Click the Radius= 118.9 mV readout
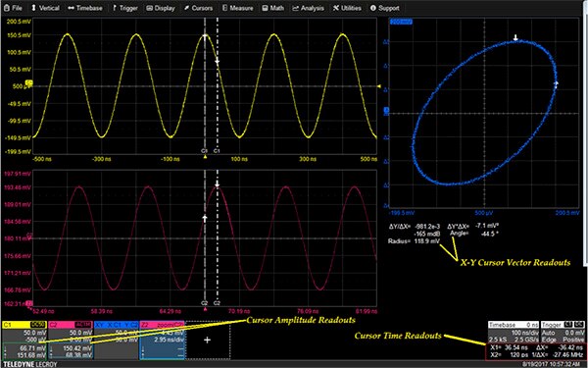This screenshot has width=588, height=368. tap(414, 241)
